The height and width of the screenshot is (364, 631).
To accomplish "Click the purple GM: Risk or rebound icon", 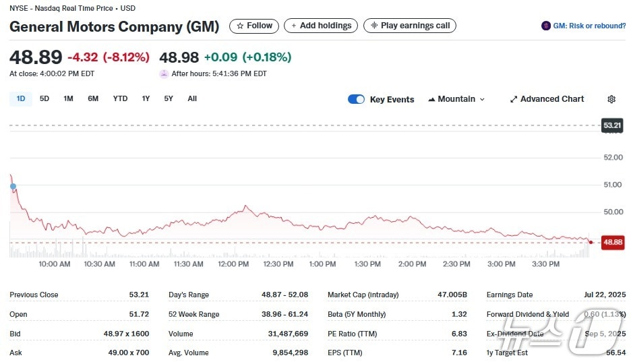I will point(545,26).
